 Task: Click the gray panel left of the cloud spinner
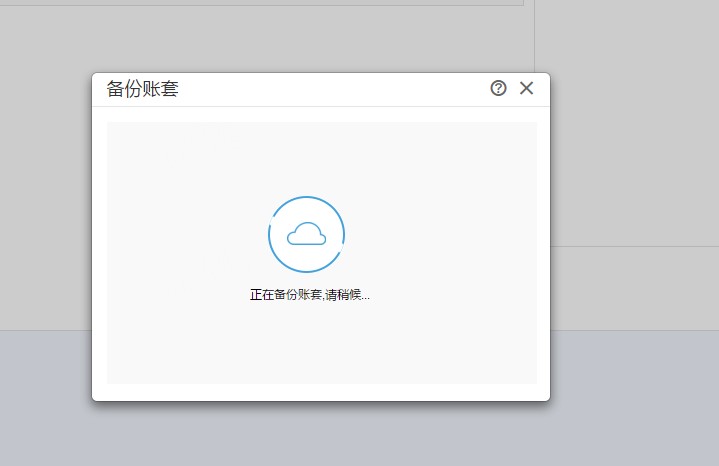[186, 234]
